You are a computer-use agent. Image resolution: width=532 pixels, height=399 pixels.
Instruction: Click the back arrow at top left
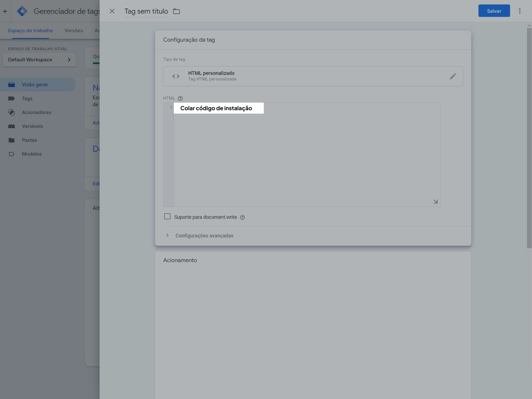pyautogui.click(x=5, y=11)
